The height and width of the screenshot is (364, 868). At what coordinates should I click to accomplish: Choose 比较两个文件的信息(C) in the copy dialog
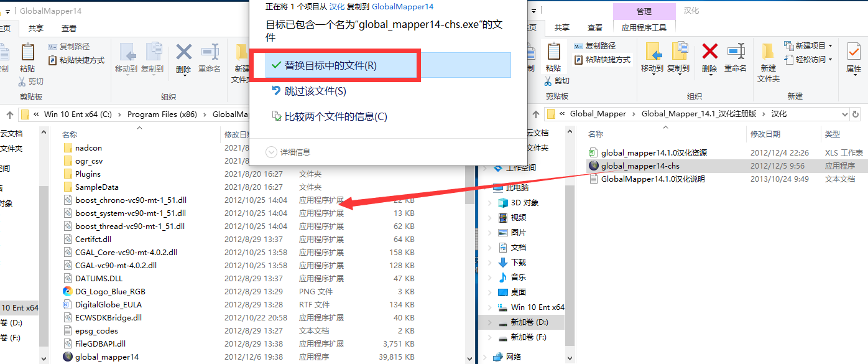click(330, 117)
